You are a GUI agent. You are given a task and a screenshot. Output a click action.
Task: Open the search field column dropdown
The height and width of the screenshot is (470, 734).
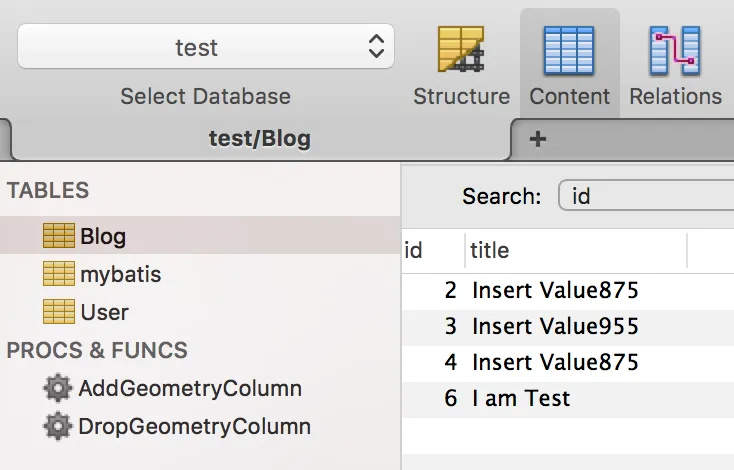pyautogui.click(x=645, y=197)
